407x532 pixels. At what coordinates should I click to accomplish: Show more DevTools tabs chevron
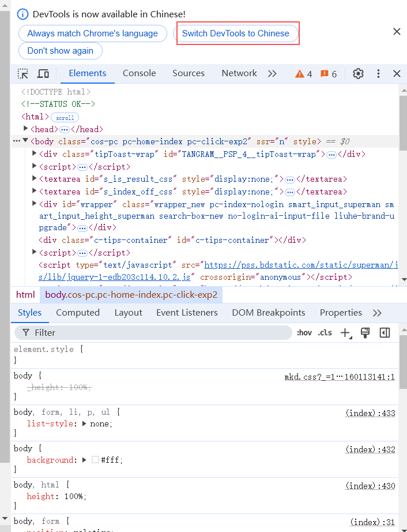(272, 74)
